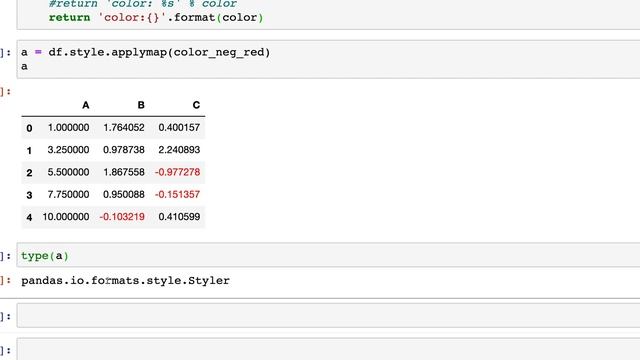The image size is (640, 360).
Task: Click row index 1 in the table
Action: point(29,150)
